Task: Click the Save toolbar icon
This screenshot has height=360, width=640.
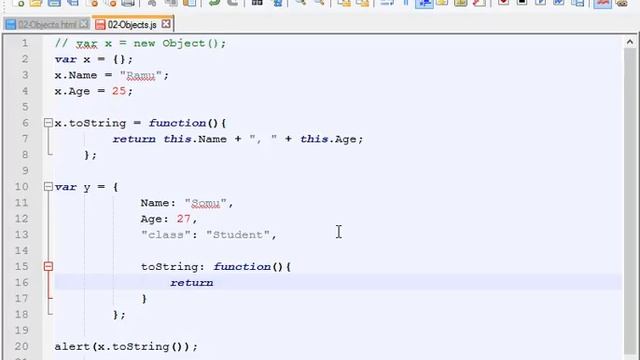Action: [x=54, y=3]
